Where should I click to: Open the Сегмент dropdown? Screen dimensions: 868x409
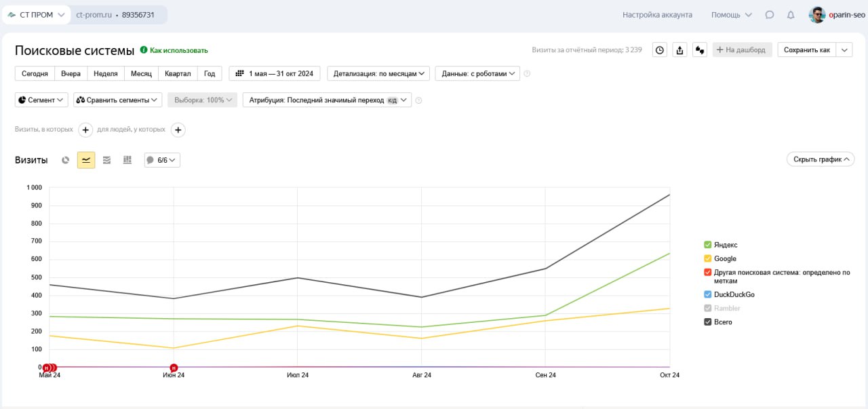pyautogui.click(x=41, y=100)
